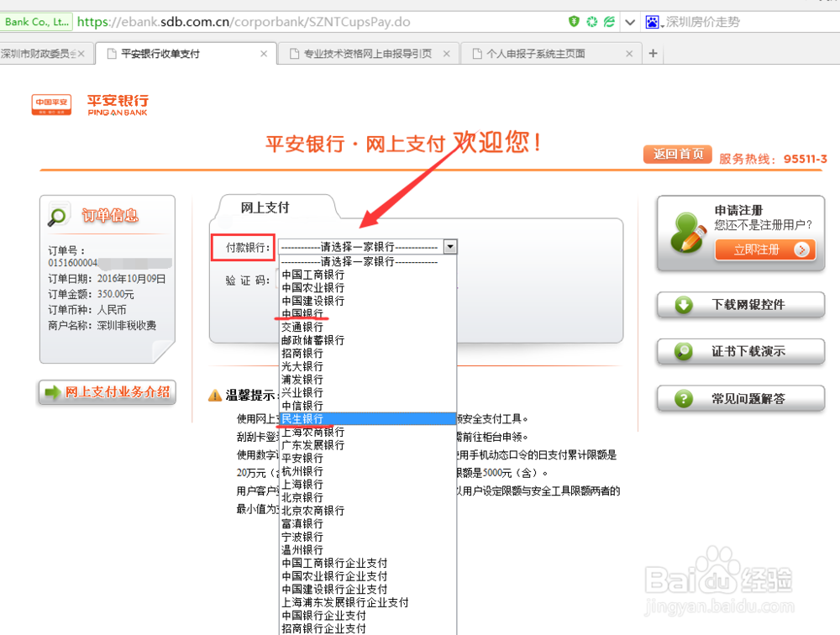Choose 中国银行企业支付 option
Screen dimensions: 840x635
tap(368, 616)
